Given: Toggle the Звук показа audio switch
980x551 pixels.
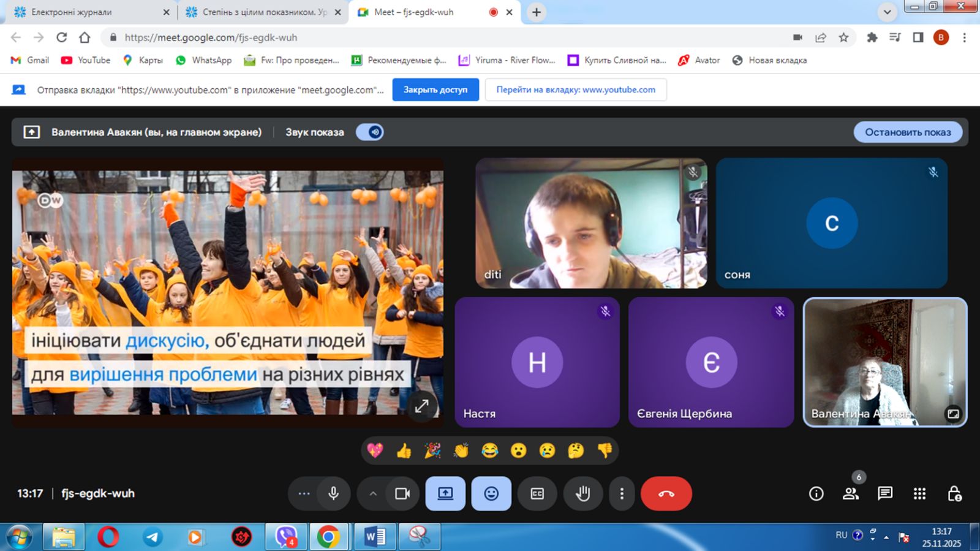Looking at the screenshot, I should (x=370, y=132).
